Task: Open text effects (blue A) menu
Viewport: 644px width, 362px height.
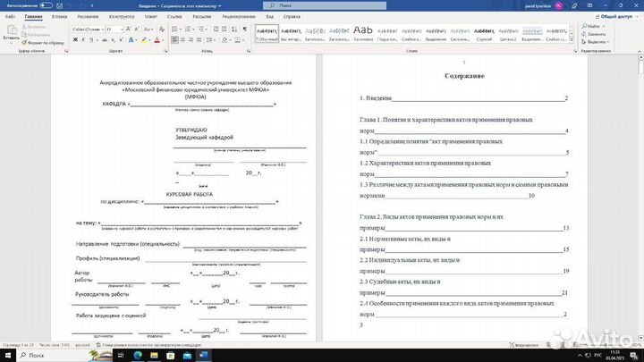Action: tap(131, 40)
